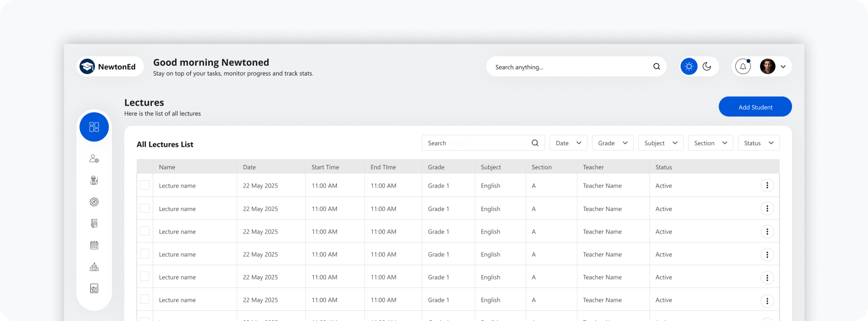
Task: Click Grade 1 in the sixth row
Action: [x=438, y=300]
